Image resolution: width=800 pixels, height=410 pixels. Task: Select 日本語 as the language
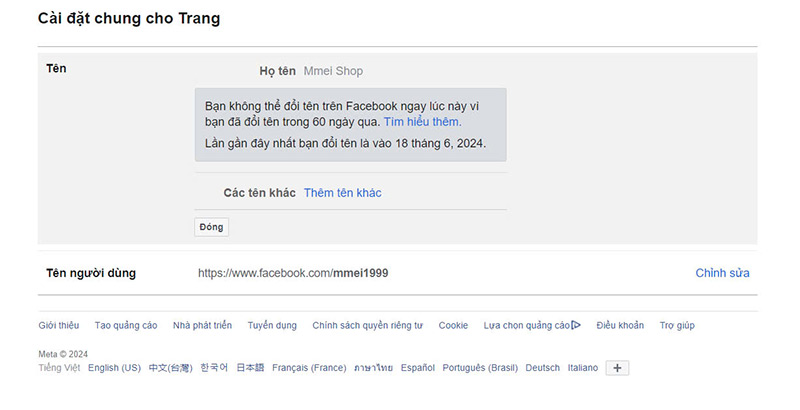[250, 368]
